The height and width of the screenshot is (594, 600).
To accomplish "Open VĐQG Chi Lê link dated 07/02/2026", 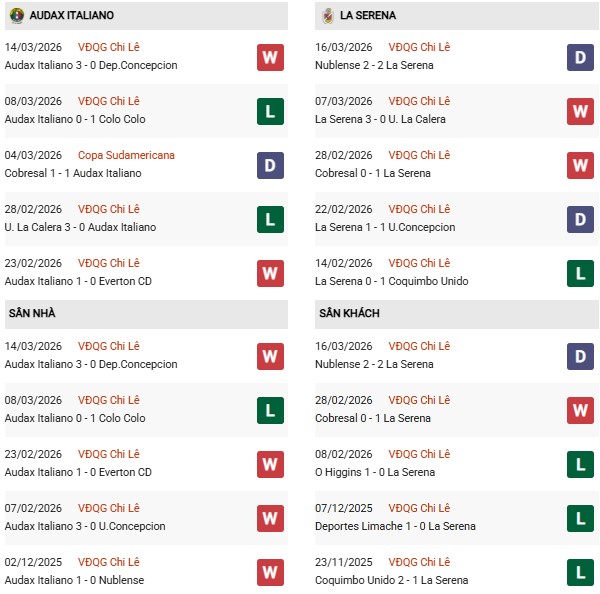I will point(109,508).
